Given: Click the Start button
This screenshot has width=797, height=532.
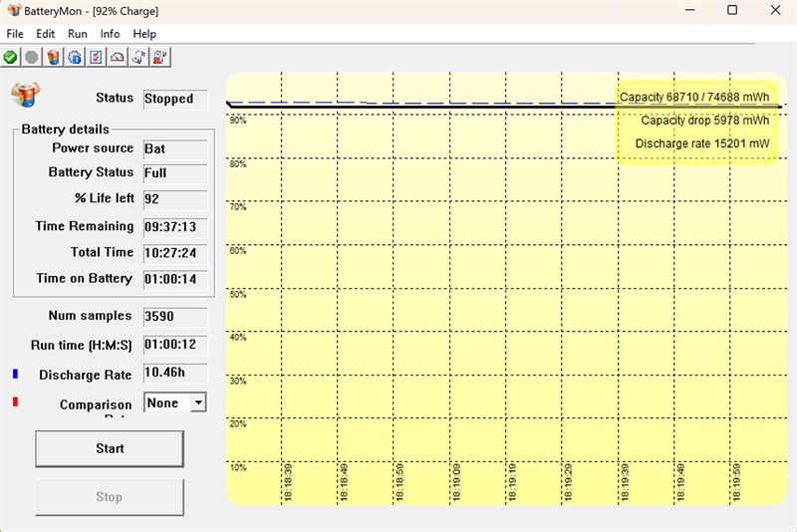Looking at the screenshot, I should [x=110, y=448].
